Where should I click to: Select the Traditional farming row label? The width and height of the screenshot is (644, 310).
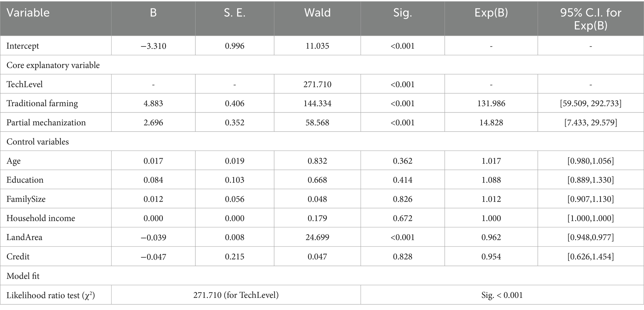42,103
